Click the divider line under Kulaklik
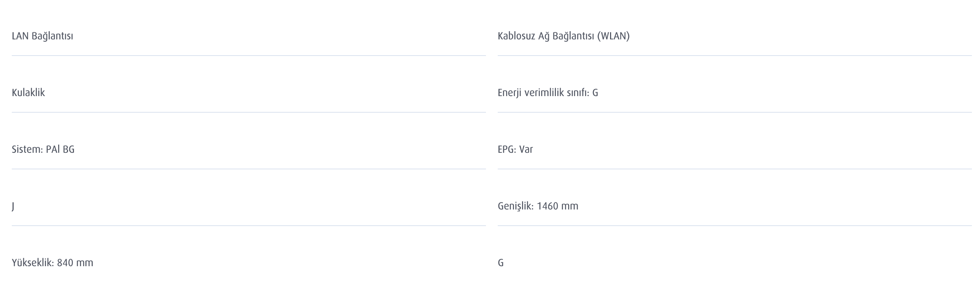980x296 pixels. click(248, 112)
